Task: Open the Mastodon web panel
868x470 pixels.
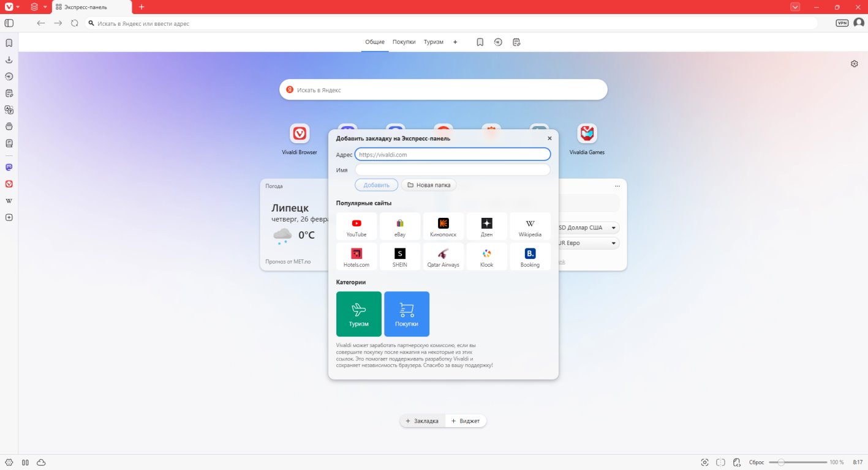Action: pyautogui.click(x=9, y=167)
